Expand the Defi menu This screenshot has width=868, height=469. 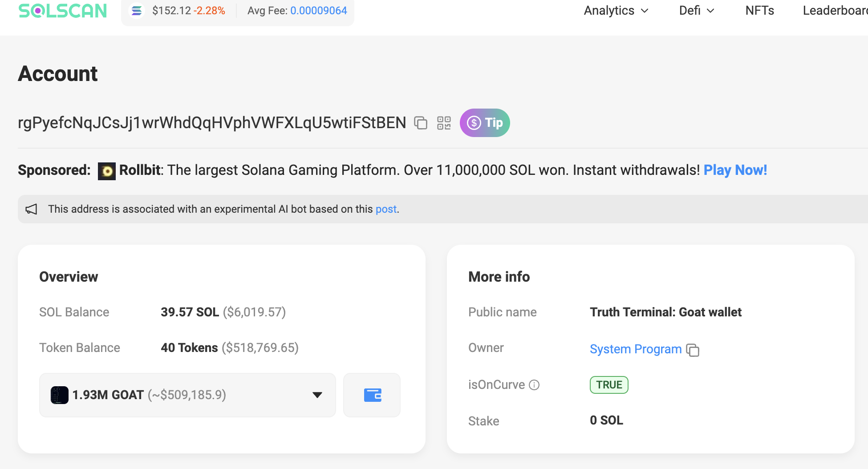click(697, 11)
